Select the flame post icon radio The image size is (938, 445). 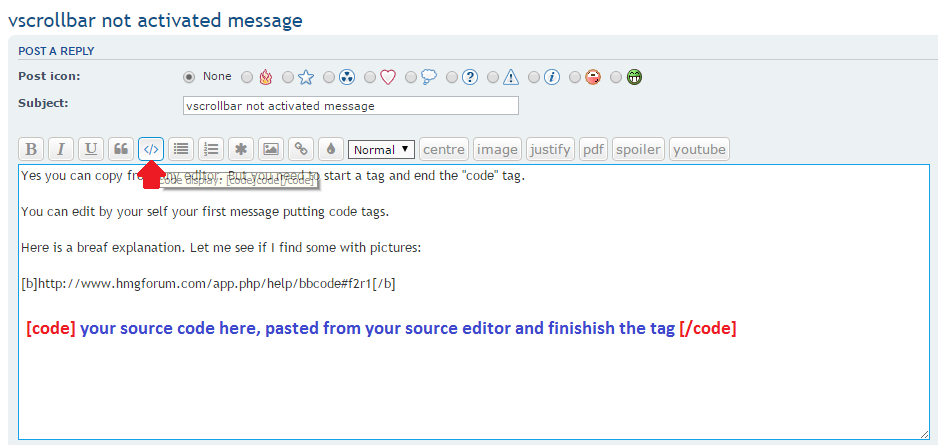tap(246, 77)
